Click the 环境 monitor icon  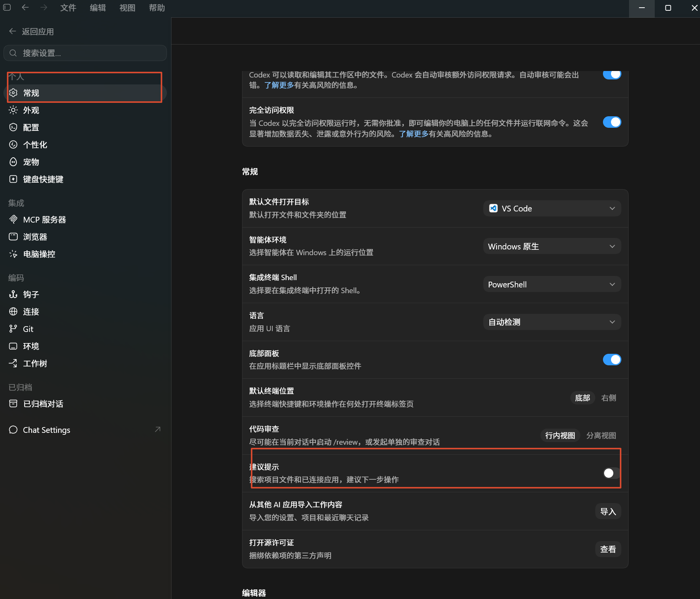pos(13,346)
